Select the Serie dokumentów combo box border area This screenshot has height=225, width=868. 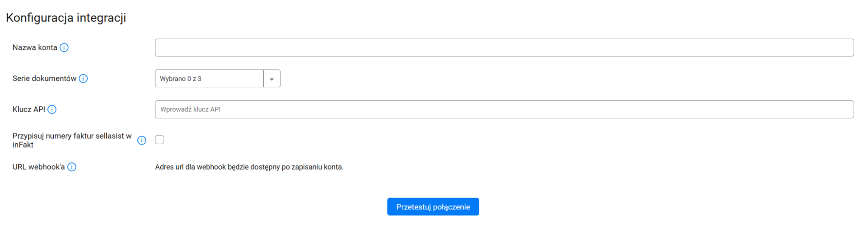[x=218, y=79]
